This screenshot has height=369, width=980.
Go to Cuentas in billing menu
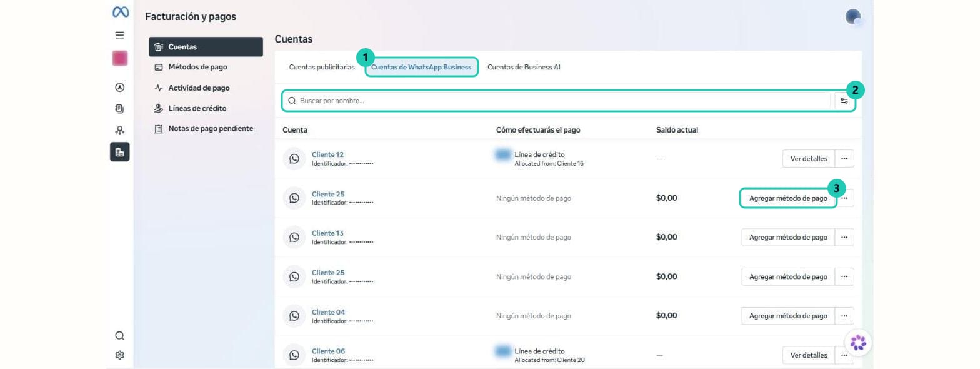tap(206, 47)
